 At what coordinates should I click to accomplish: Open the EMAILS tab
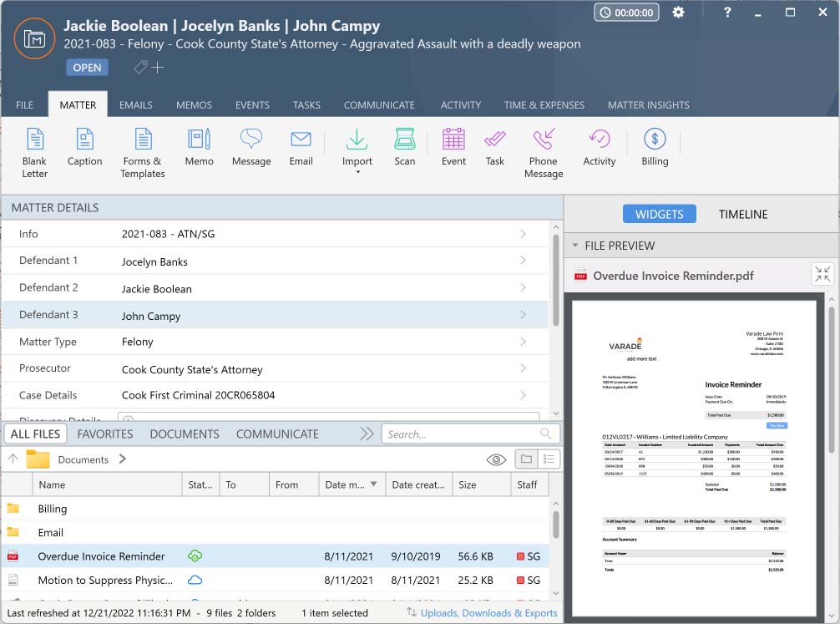click(x=135, y=105)
